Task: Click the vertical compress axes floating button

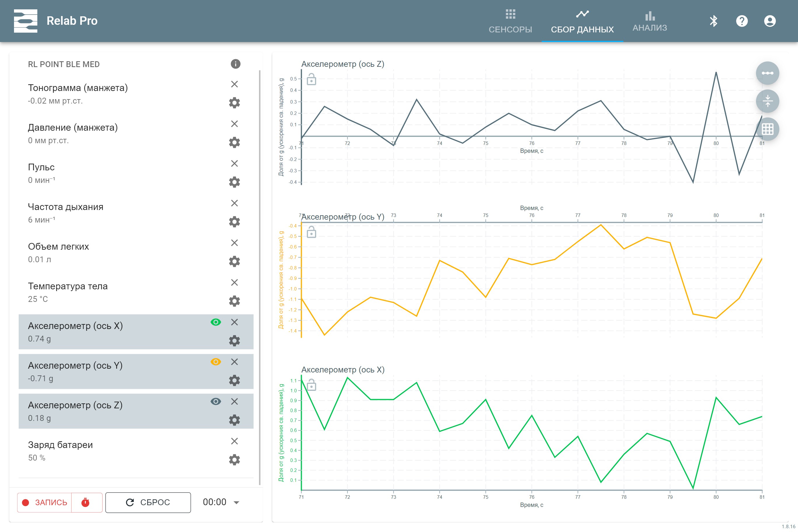Action: [767, 101]
